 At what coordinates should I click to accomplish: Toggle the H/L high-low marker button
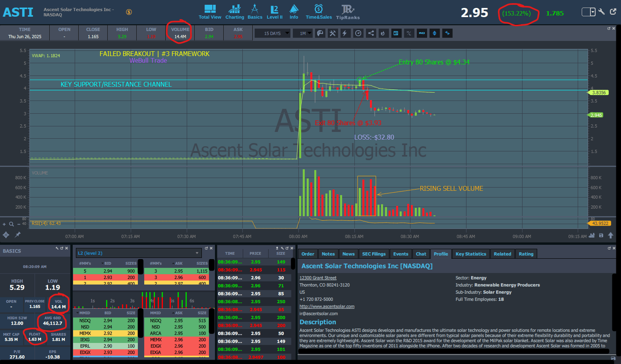(x=408, y=33)
